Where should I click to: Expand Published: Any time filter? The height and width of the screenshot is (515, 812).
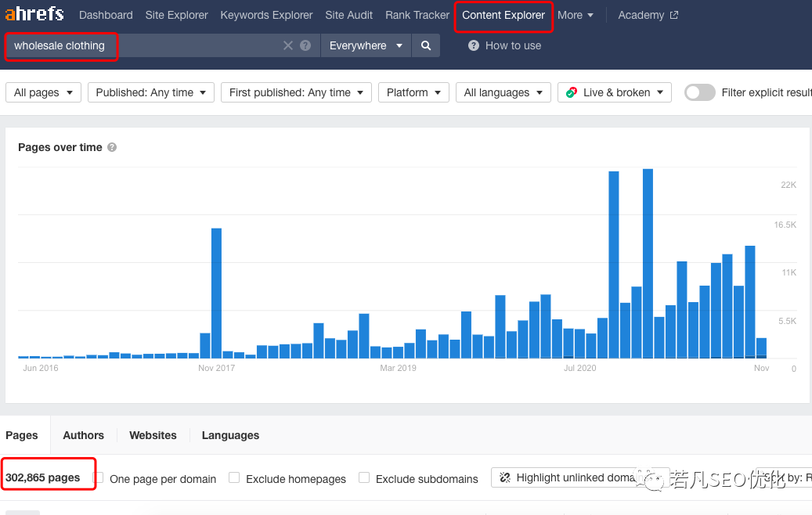(x=151, y=92)
